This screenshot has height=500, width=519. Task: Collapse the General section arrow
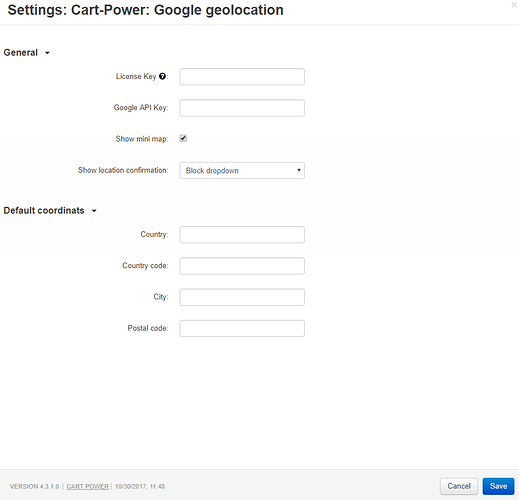coord(47,53)
